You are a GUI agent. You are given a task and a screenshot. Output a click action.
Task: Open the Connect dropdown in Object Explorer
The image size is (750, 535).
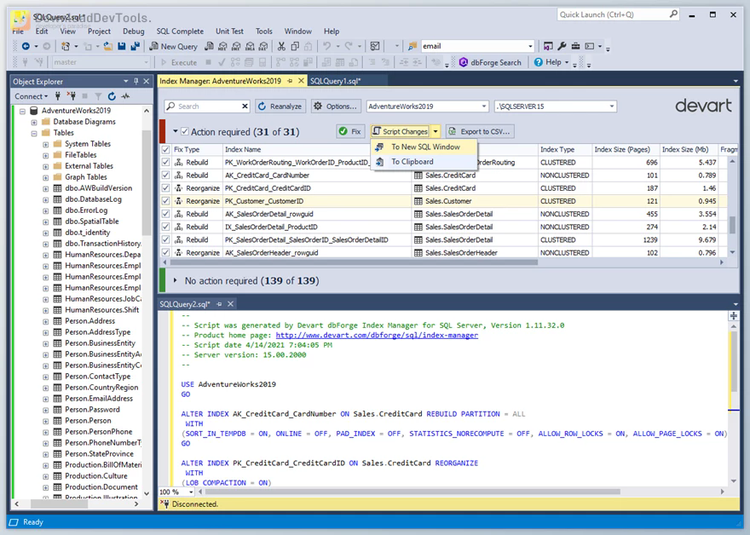coord(31,96)
